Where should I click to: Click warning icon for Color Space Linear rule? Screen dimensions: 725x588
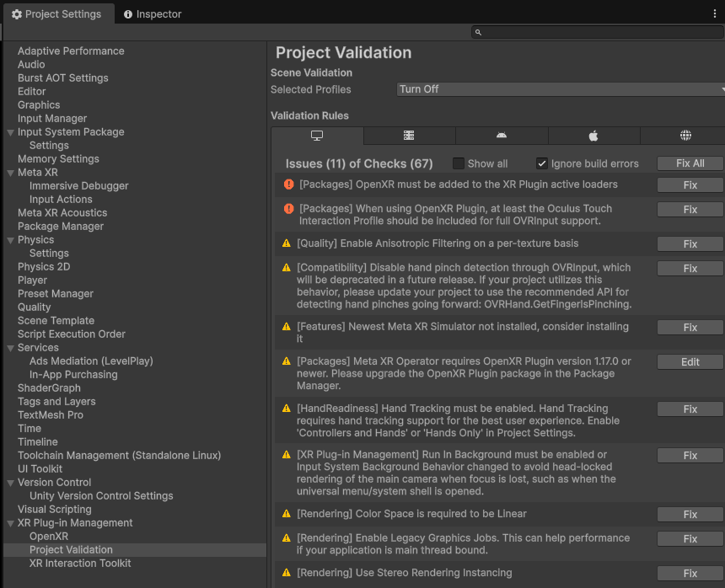tap(287, 514)
